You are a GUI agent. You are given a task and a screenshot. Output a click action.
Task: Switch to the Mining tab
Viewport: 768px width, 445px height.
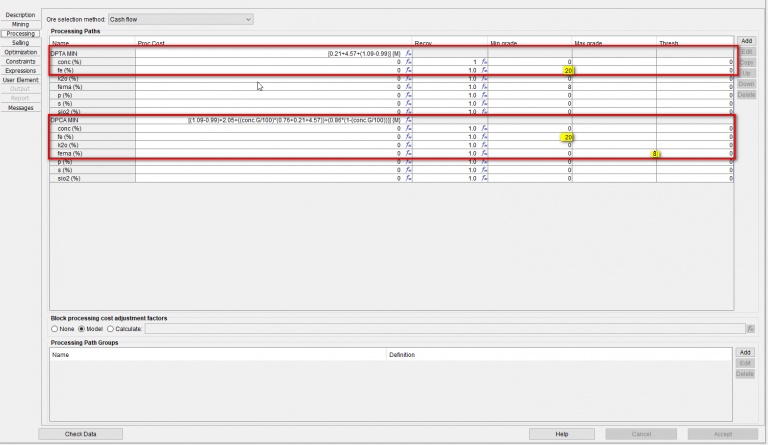tap(21, 24)
